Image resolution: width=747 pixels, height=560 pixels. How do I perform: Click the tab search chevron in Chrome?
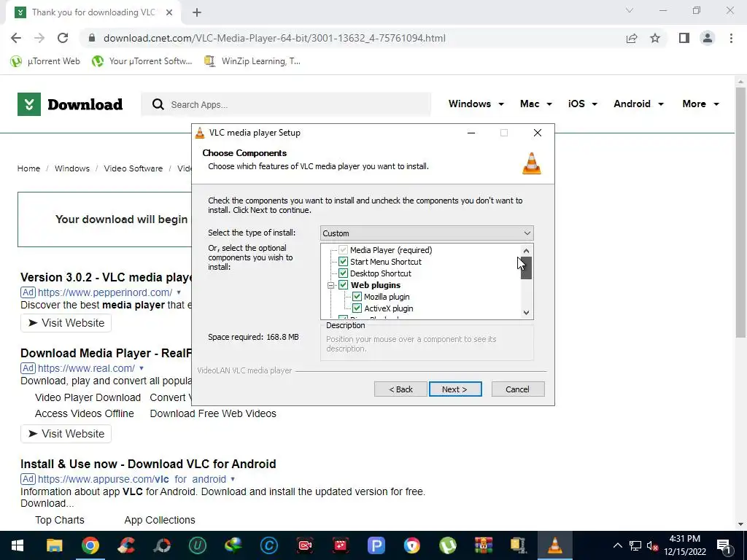pyautogui.click(x=630, y=10)
